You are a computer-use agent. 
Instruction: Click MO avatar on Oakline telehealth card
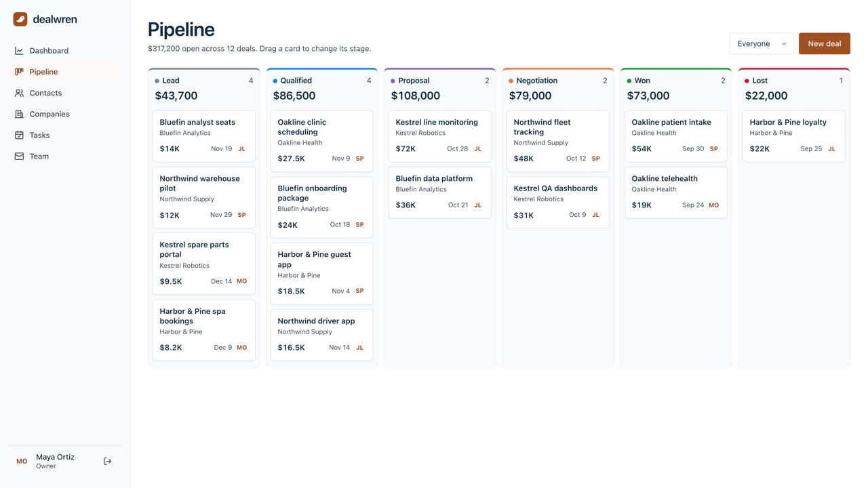pyautogui.click(x=713, y=205)
